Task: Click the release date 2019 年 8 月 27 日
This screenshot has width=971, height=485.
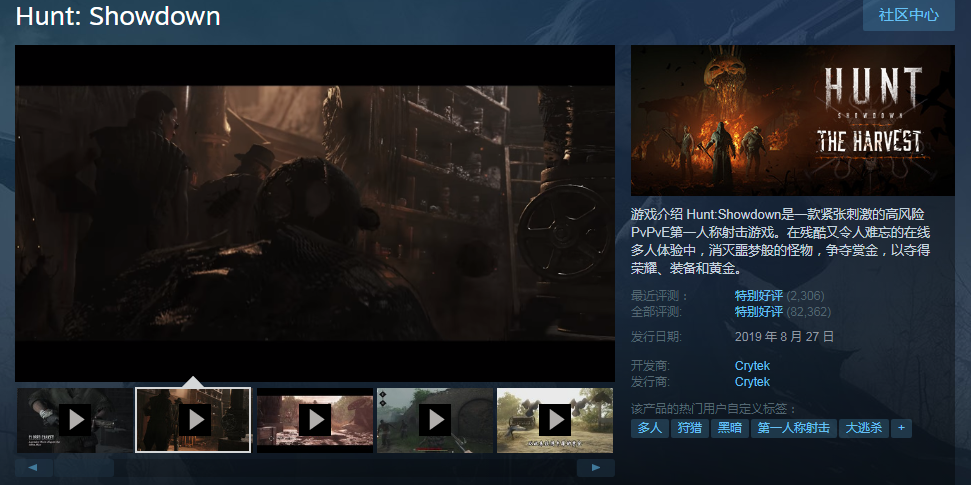Action: click(784, 337)
